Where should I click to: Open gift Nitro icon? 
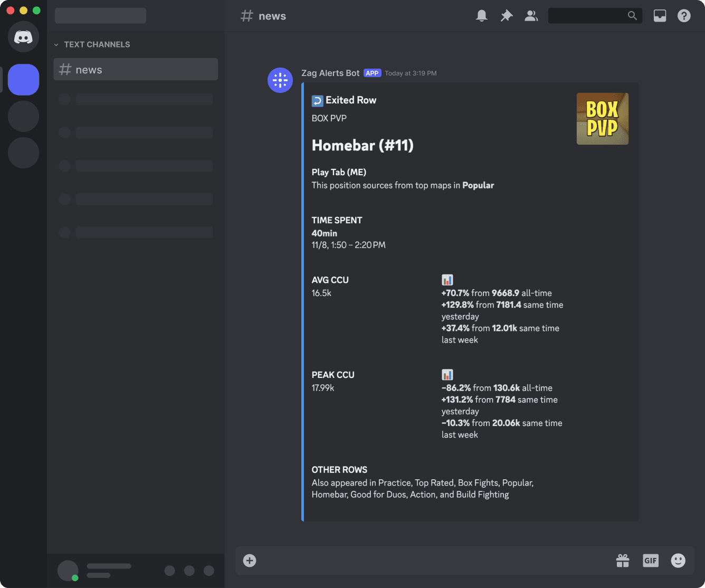pyautogui.click(x=623, y=561)
